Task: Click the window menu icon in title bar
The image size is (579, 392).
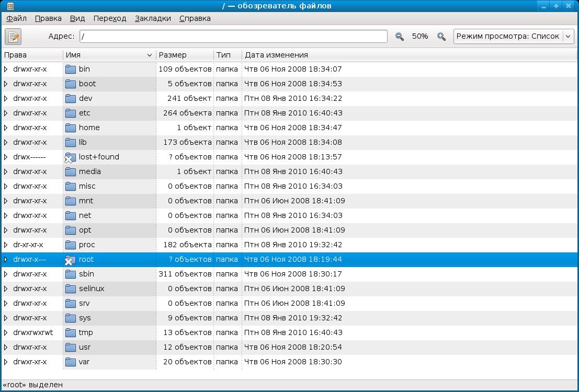Action: [x=10, y=6]
